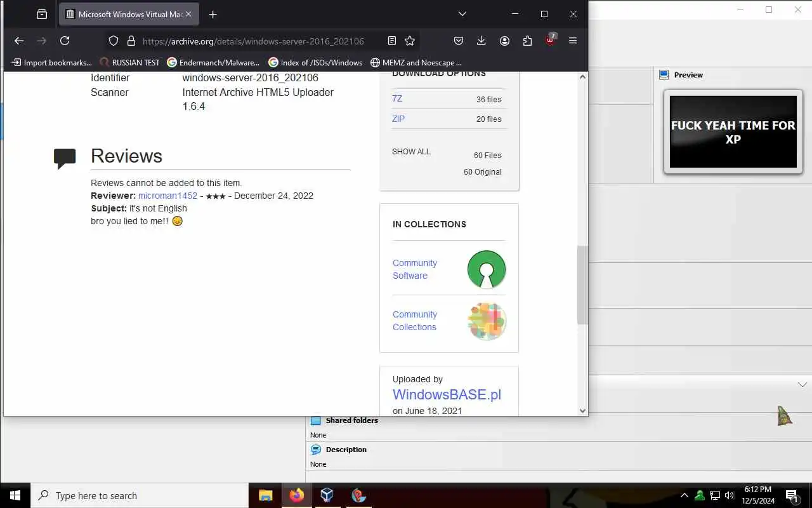The width and height of the screenshot is (812, 508).
Task: Open the Windows Start menu
Action: [15, 495]
